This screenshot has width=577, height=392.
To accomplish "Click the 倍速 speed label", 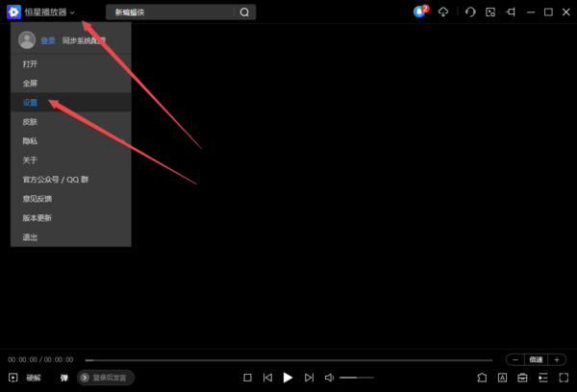I will coord(536,359).
